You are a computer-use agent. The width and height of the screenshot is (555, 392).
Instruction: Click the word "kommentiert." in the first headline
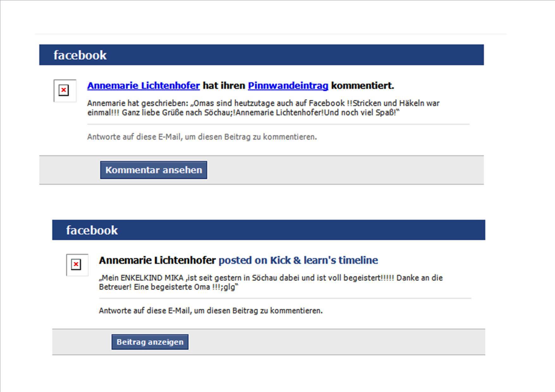[x=362, y=86]
